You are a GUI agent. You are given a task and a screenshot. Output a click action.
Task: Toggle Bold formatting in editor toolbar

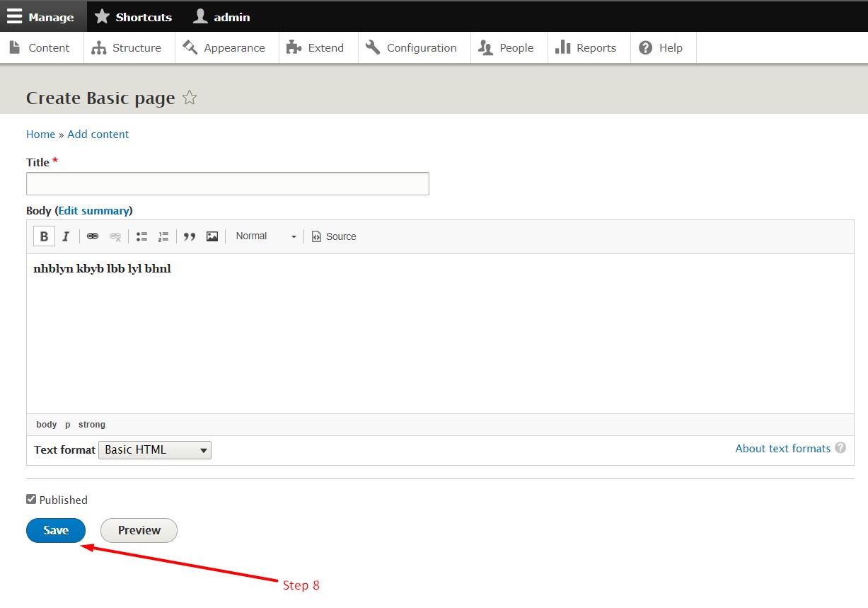tap(44, 236)
